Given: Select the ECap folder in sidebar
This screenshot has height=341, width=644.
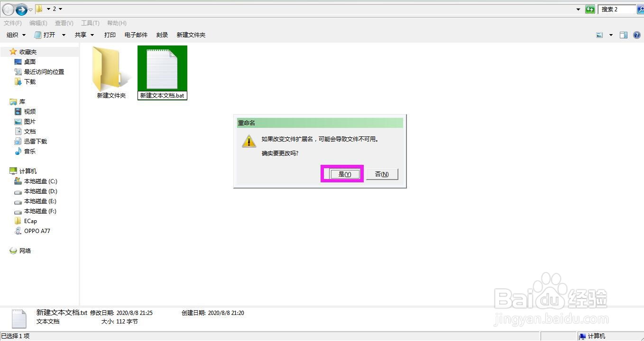Looking at the screenshot, I should [x=30, y=221].
